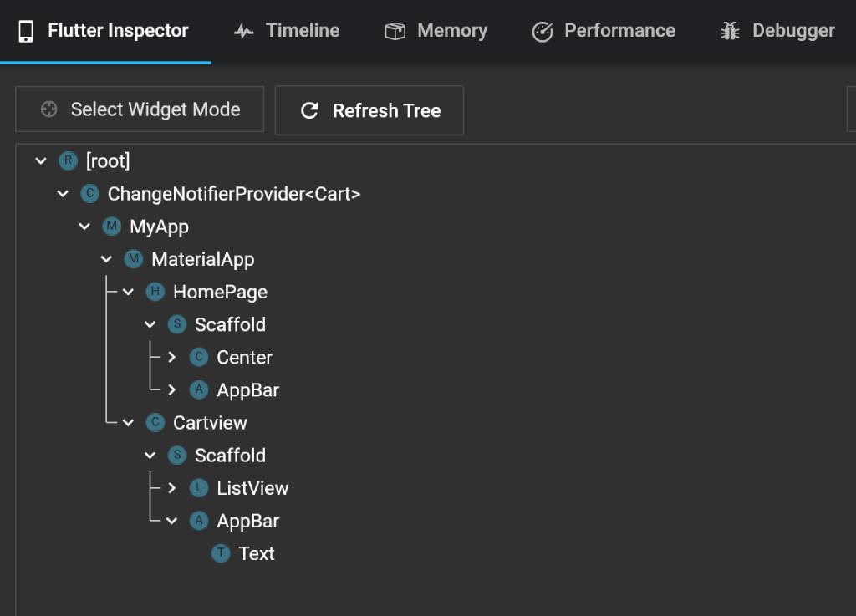Click the gauge icon beside Performance
Image resolution: width=856 pixels, height=616 pixels.
click(x=543, y=32)
